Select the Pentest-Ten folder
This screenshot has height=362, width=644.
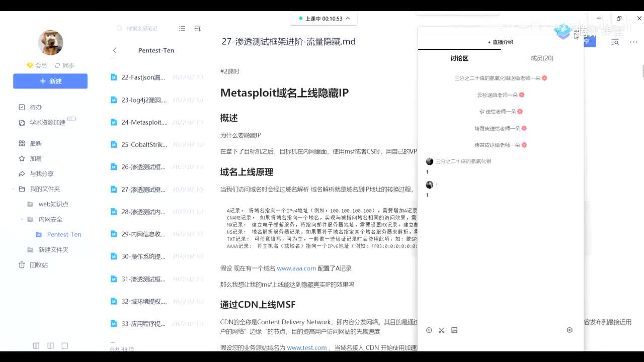tap(59, 234)
